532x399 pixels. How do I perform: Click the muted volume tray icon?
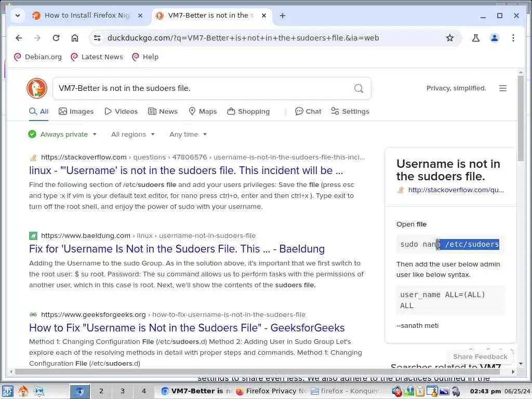pos(396,392)
